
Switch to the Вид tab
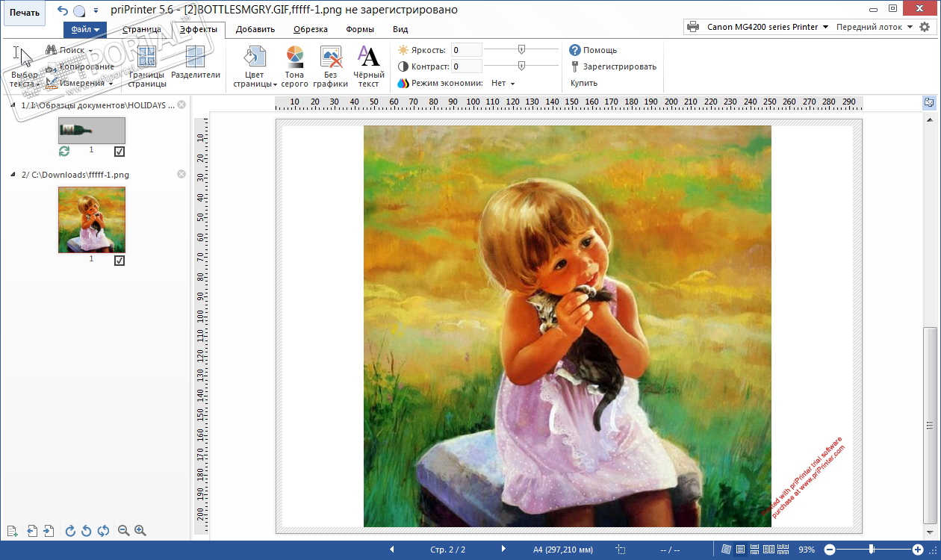point(400,30)
